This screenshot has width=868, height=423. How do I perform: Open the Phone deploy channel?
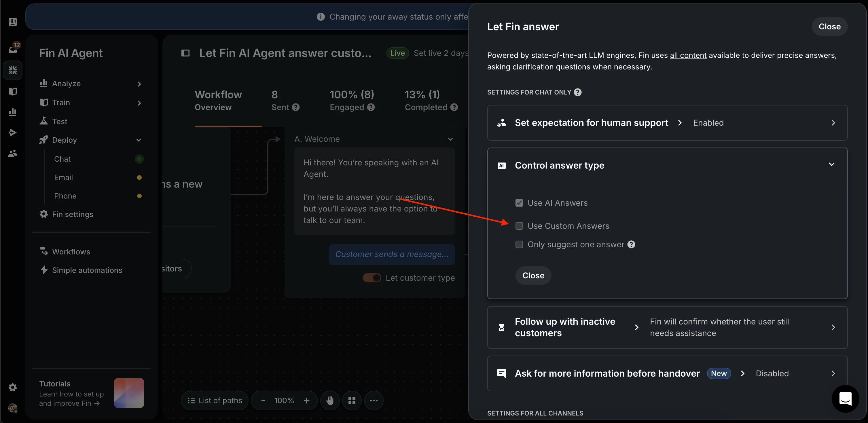(65, 196)
